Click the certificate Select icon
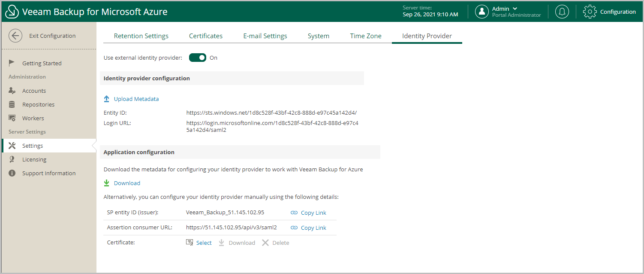This screenshot has width=644, height=274. pos(190,243)
